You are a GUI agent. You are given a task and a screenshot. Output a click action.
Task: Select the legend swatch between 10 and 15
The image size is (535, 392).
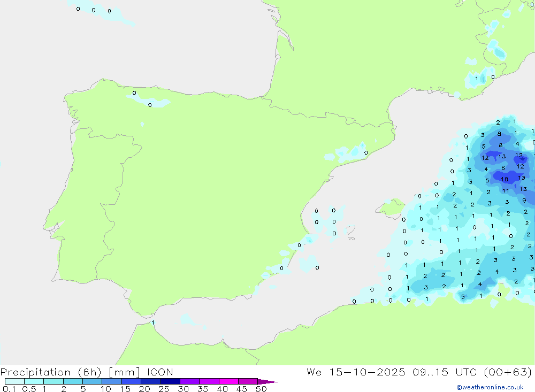pos(112,381)
